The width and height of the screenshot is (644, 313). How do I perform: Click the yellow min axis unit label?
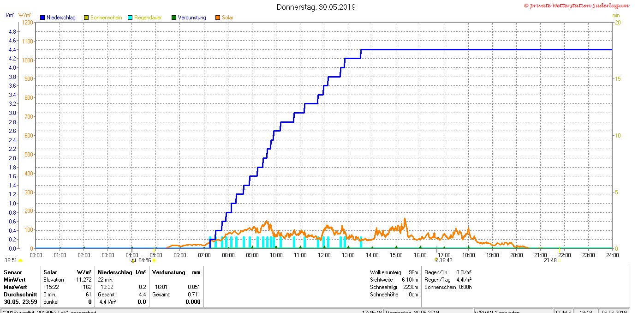[616, 15]
